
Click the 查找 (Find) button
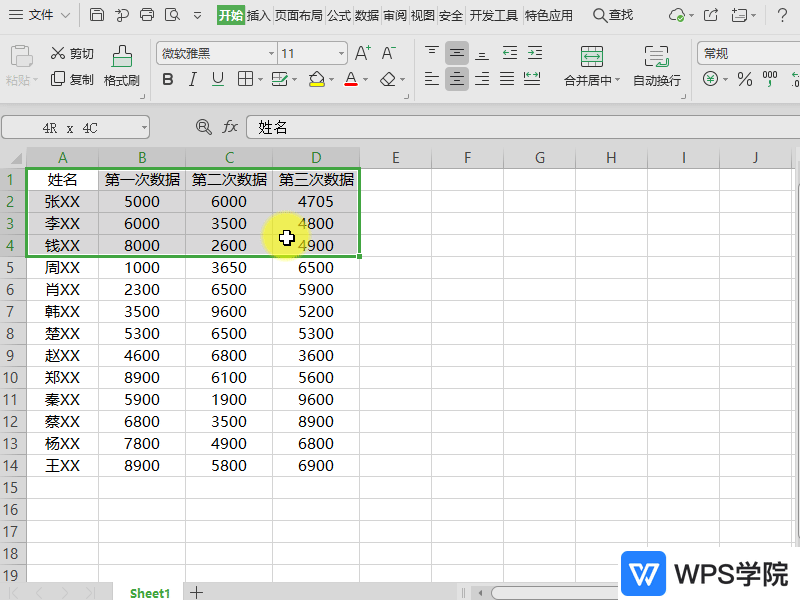tap(613, 15)
